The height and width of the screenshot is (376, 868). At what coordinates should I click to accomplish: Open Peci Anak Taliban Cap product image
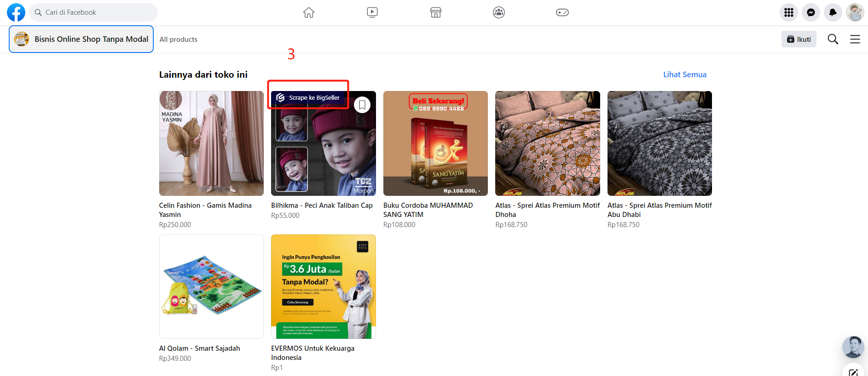point(324,143)
